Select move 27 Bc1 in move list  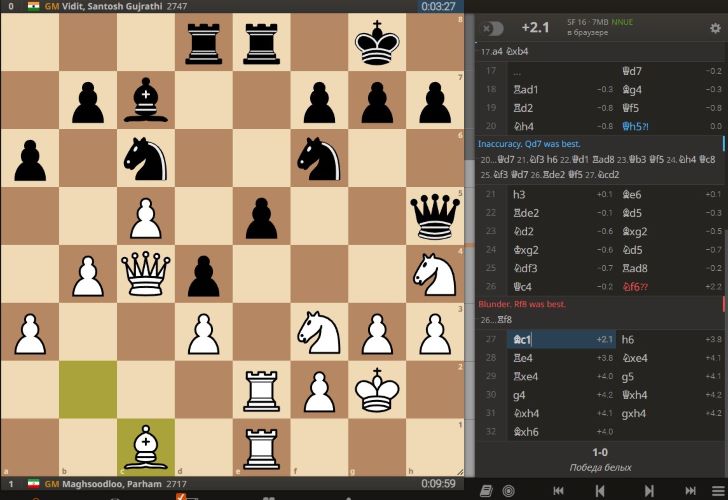point(525,340)
